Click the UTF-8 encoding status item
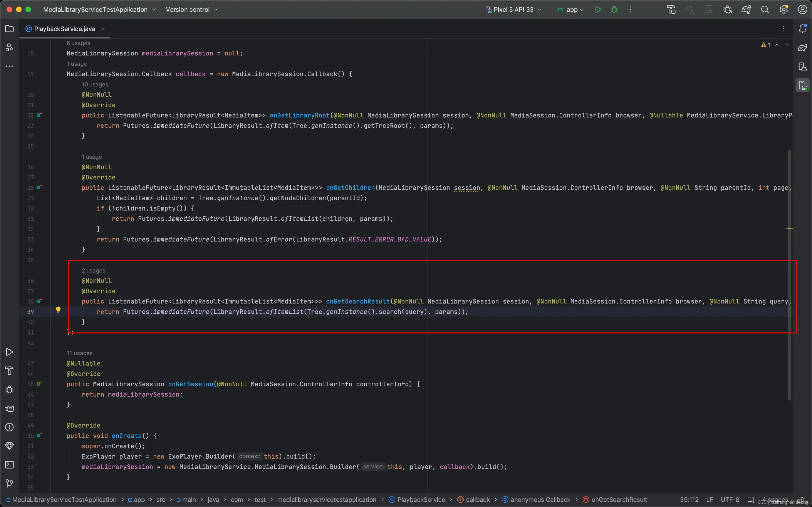The image size is (812, 507). [x=730, y=500]
